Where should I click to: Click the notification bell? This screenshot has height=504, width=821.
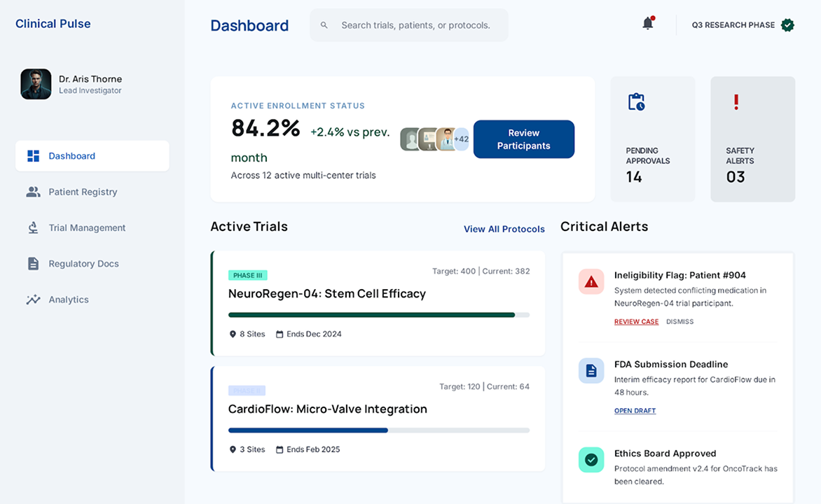[x=647, y=23]
